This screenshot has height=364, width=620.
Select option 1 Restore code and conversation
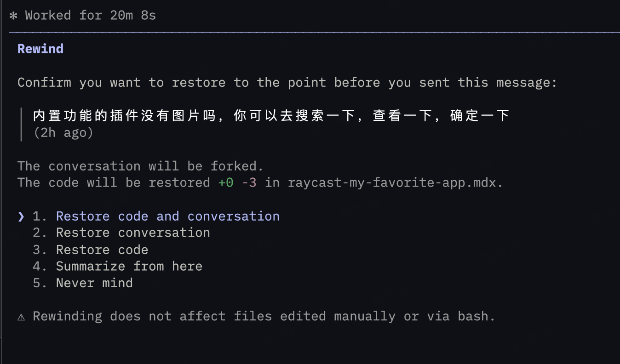click(x=167, y=216)
